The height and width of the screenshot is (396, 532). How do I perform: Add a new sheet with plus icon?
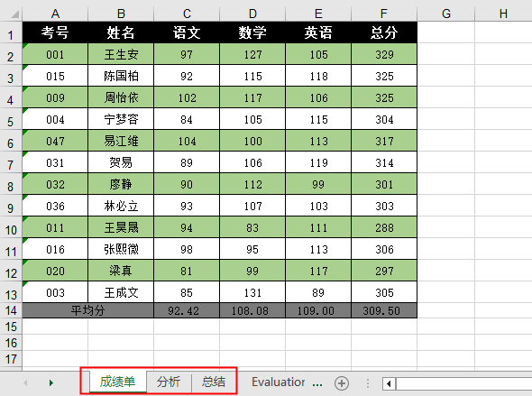(x=342, y=383)
